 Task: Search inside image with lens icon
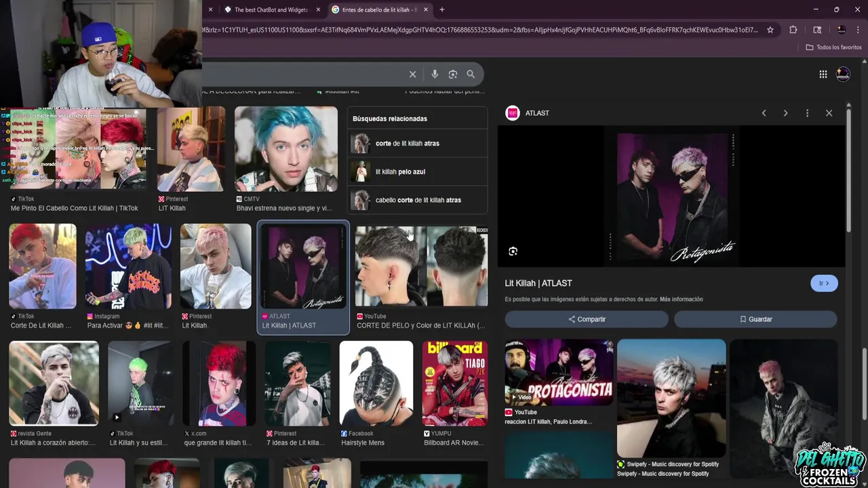513,251
